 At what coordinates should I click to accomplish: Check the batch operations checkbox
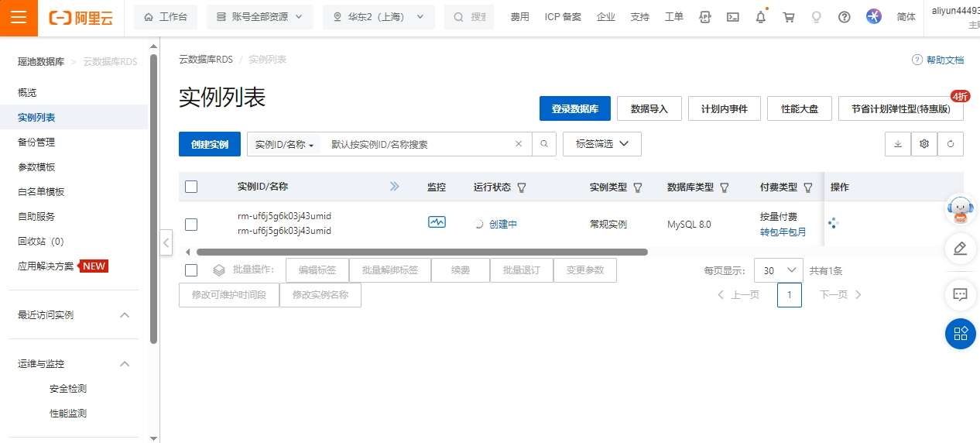(191, 270)
